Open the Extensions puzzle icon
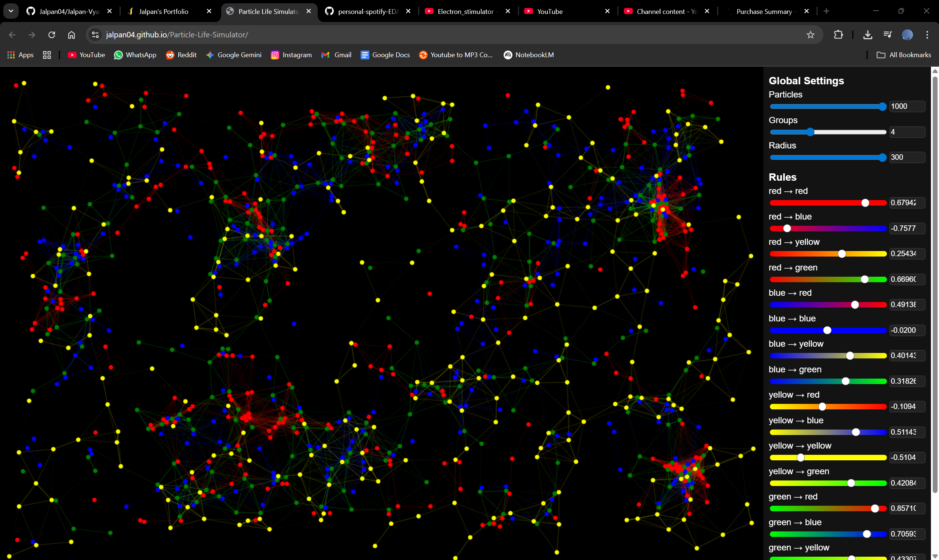 pos(838,35)
